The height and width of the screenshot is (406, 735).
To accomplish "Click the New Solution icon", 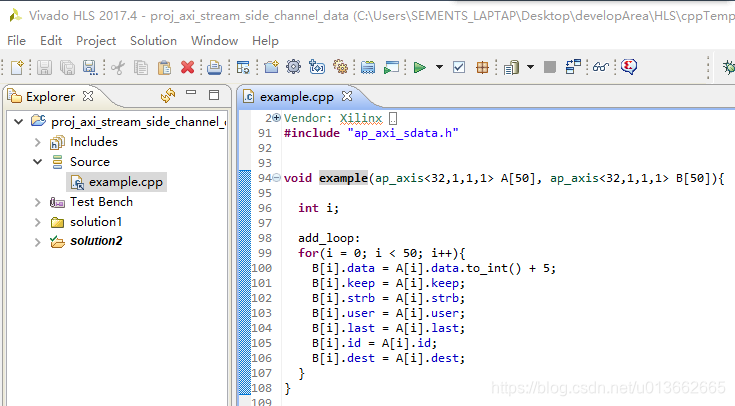I will pyautogui.click(x=317, y=67).
